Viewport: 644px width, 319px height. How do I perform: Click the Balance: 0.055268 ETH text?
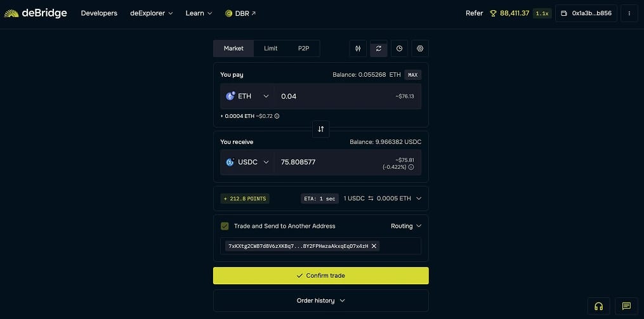pyautogui.click(x=366, y=75)
